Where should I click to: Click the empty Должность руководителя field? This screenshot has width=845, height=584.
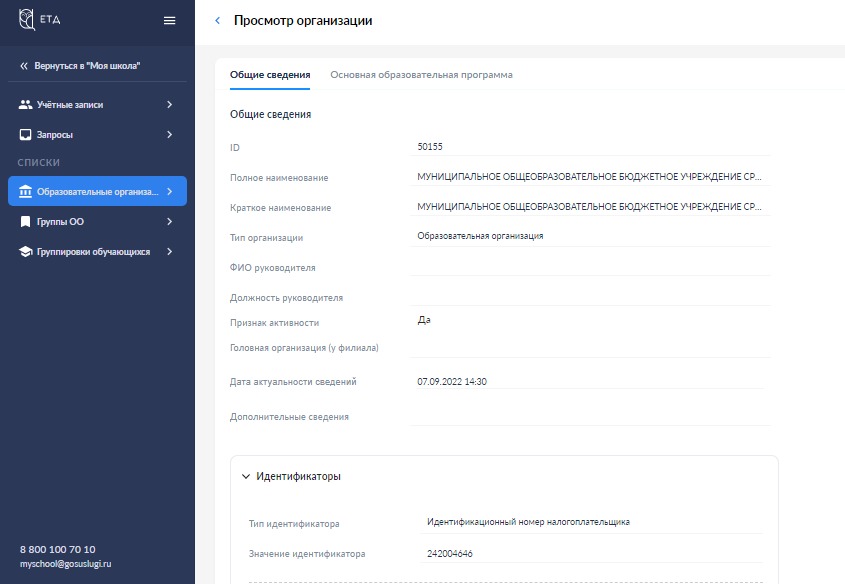590,297
